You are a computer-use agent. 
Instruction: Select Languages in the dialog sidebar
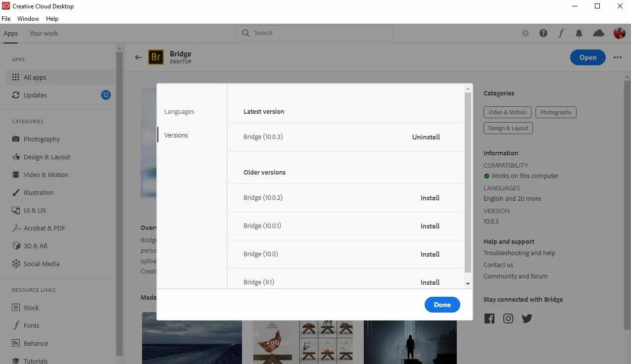pos(179,112)
